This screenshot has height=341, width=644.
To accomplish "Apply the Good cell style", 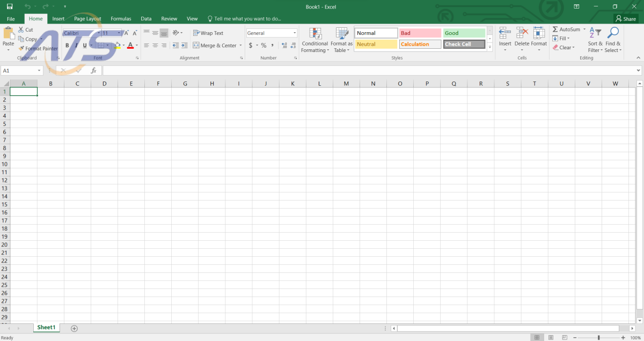I will [464, 33].
